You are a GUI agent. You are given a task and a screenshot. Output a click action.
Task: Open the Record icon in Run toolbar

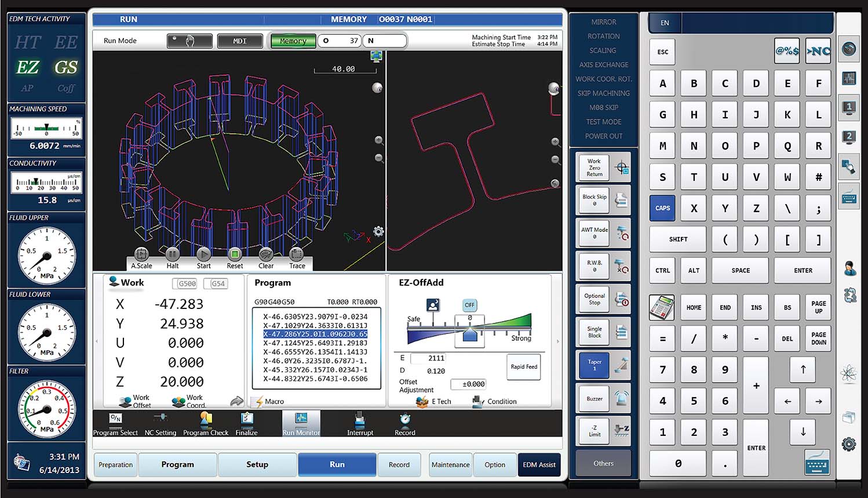[x=405, y=424]
